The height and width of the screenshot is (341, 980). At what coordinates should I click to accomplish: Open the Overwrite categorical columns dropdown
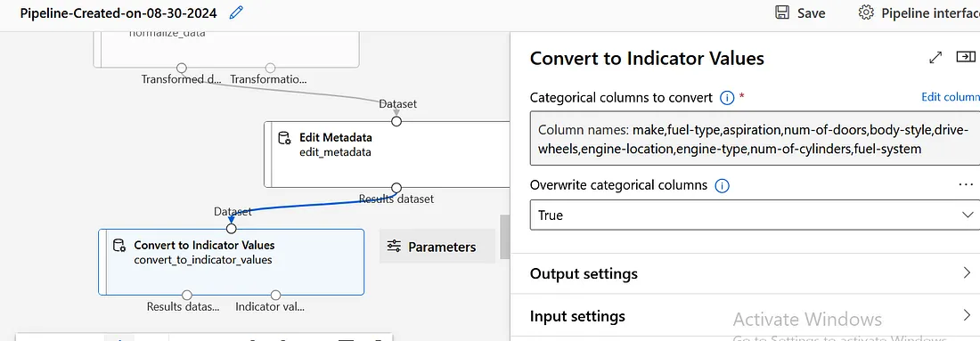tap(755, 215)
